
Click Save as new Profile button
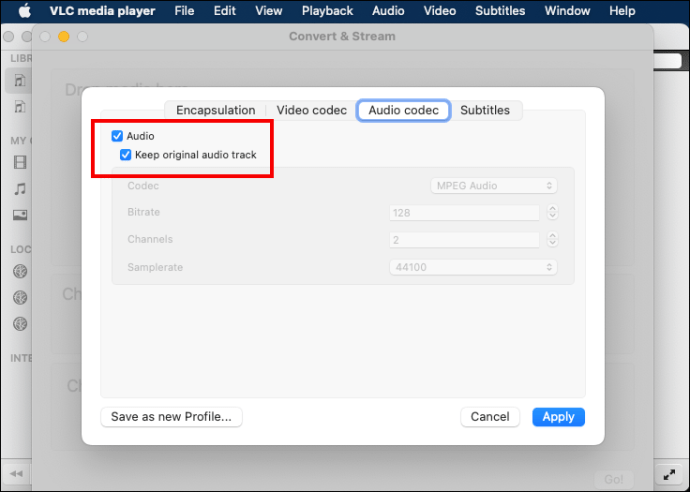coord(171,417)
